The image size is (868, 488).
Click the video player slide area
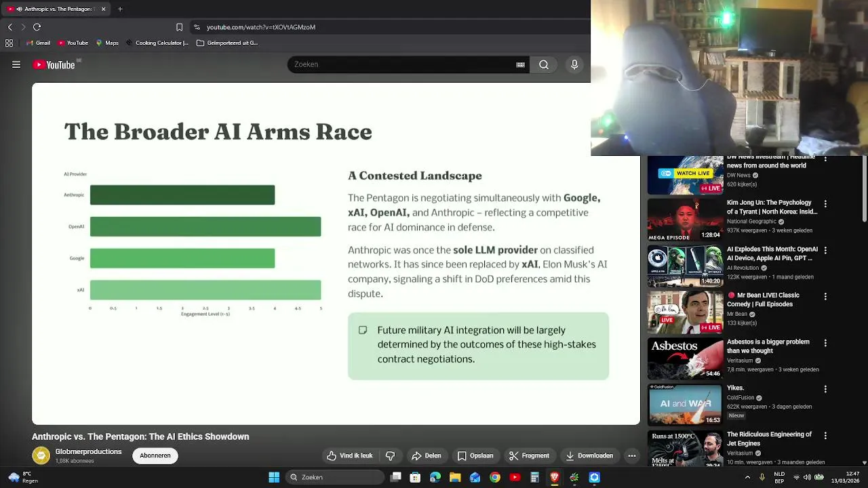[336, 253]
